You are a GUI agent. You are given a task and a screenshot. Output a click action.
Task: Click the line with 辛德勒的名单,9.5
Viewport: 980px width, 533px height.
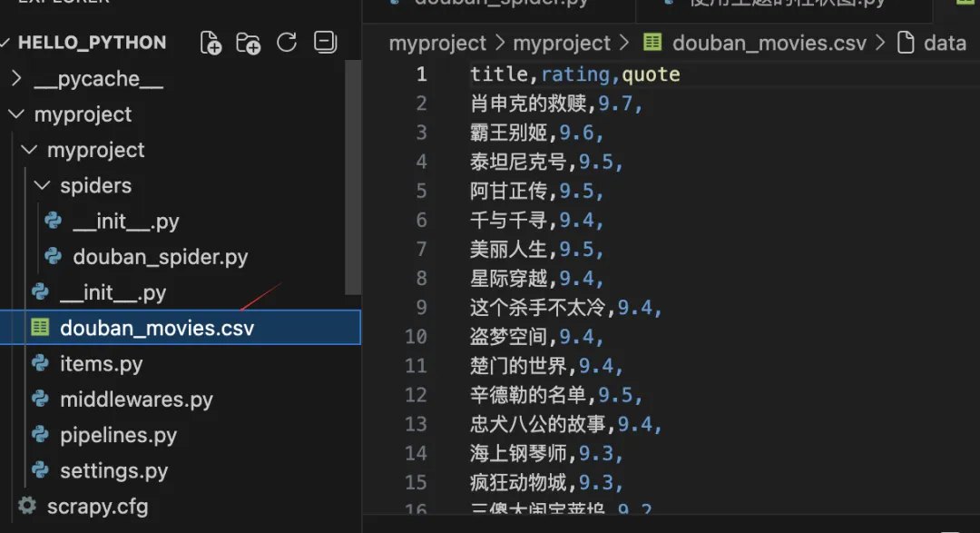(556, 395)
